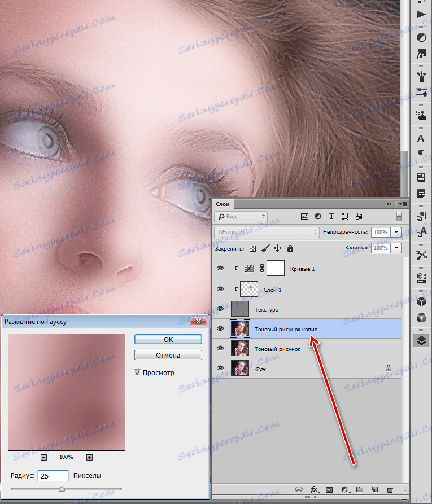Image resolution: width=432 pixels, height=504 pixels.
Task: Hide the Фон layer
Action: [220, 368]
